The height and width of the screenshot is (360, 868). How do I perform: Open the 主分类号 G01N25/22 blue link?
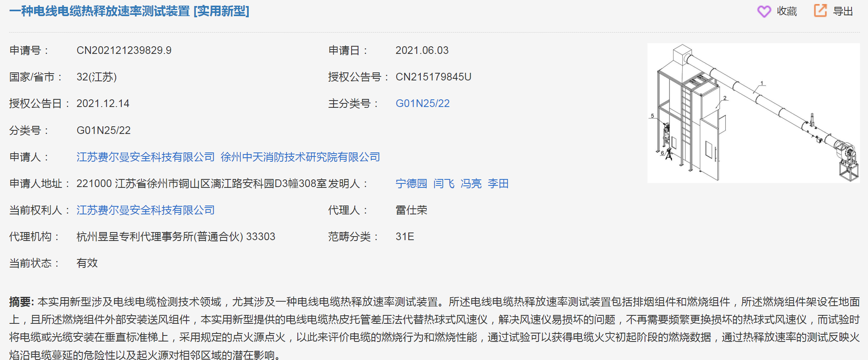pos(422,103)
